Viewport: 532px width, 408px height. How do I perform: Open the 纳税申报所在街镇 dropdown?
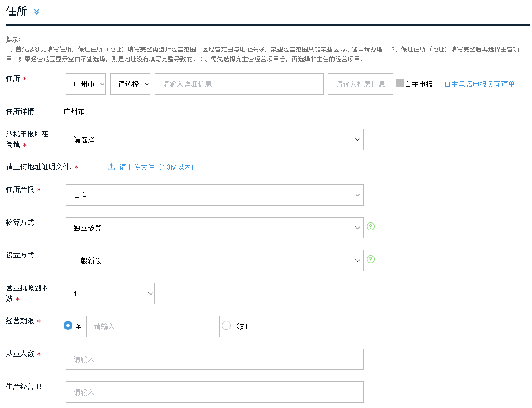(214, 139)
